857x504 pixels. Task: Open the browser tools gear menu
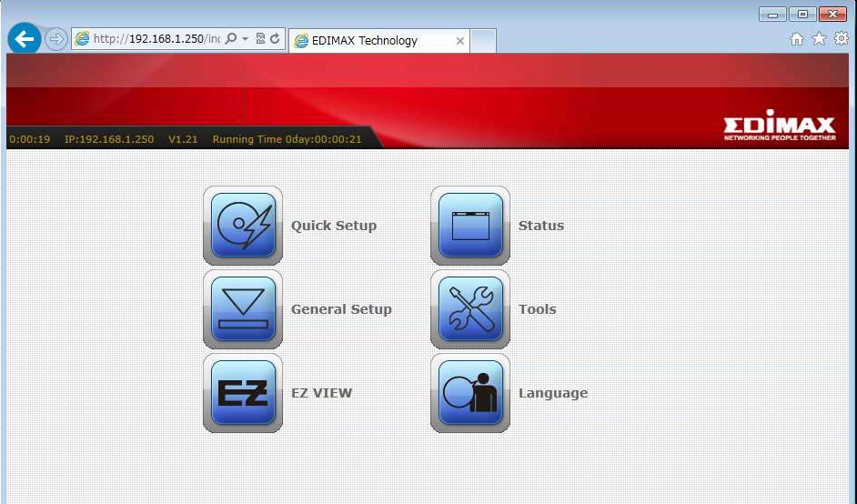[842, 38]
